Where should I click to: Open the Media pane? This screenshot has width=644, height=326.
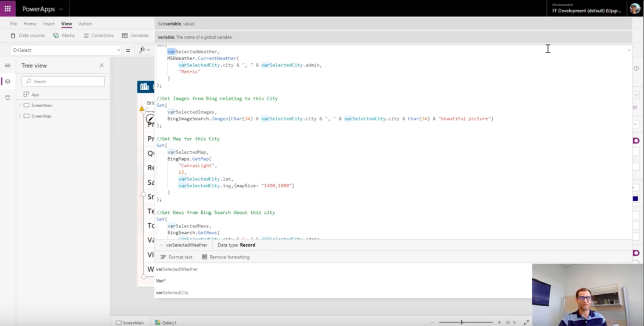click(64, 35)
